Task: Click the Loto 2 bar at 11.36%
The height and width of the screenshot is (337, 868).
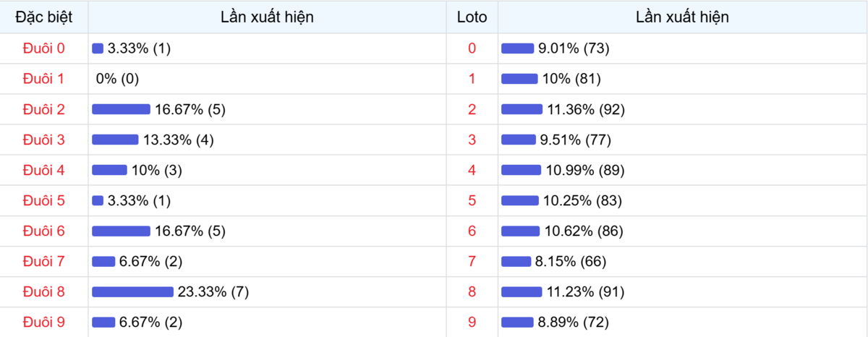Action: click(x=522, y=109)
